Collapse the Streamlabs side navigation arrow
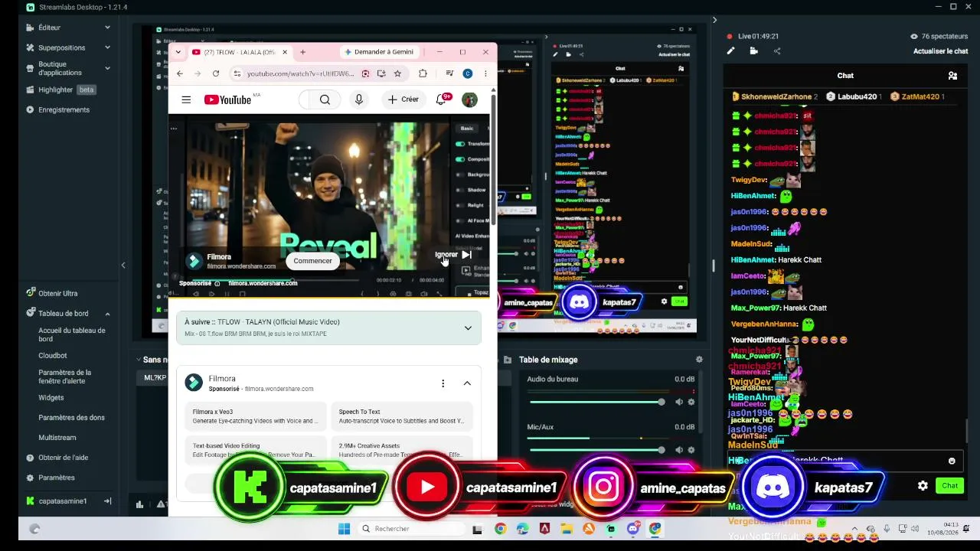 123,266
